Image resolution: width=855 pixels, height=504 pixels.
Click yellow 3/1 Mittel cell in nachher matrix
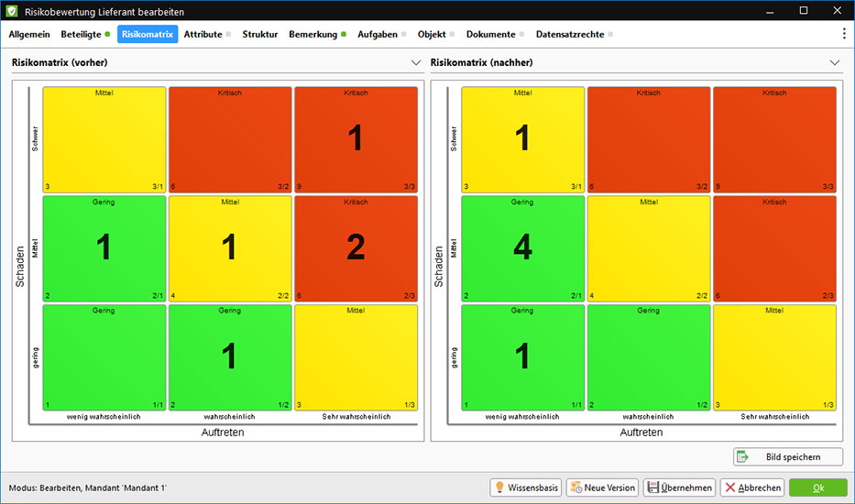click(522, 139)
